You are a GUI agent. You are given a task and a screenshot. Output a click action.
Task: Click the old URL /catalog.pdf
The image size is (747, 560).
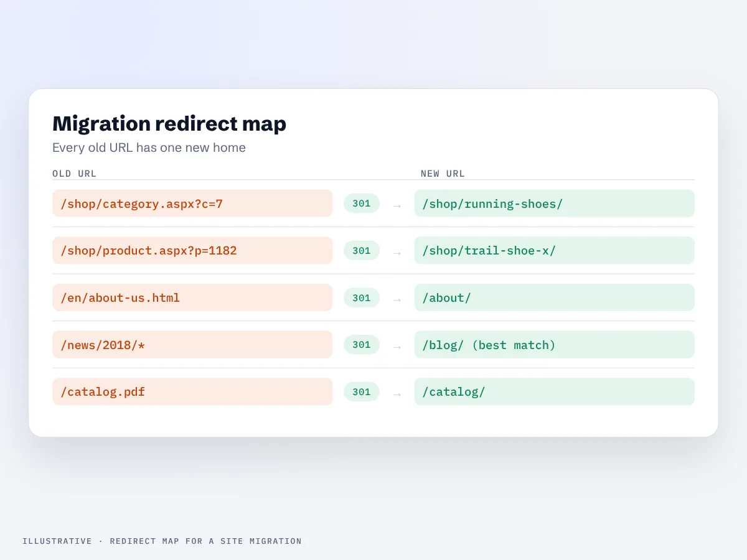click(x=192, y=392)
